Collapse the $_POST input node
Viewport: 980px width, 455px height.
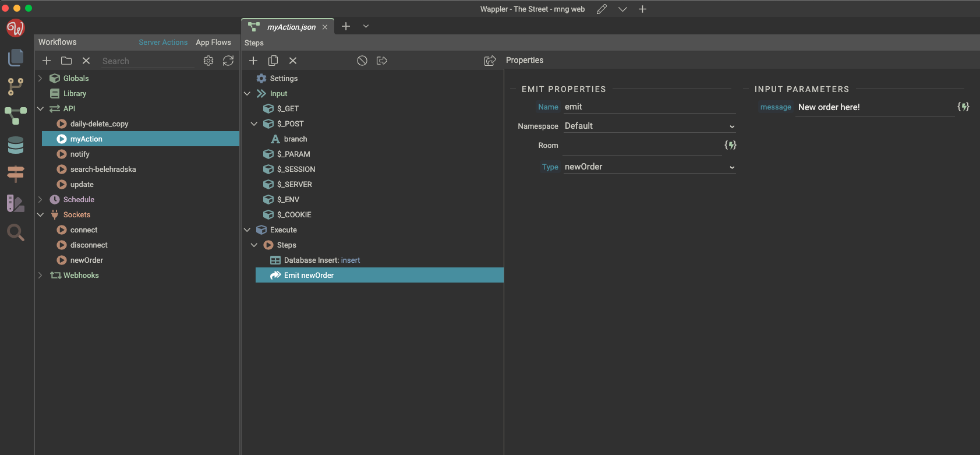[x=254, y=124]
